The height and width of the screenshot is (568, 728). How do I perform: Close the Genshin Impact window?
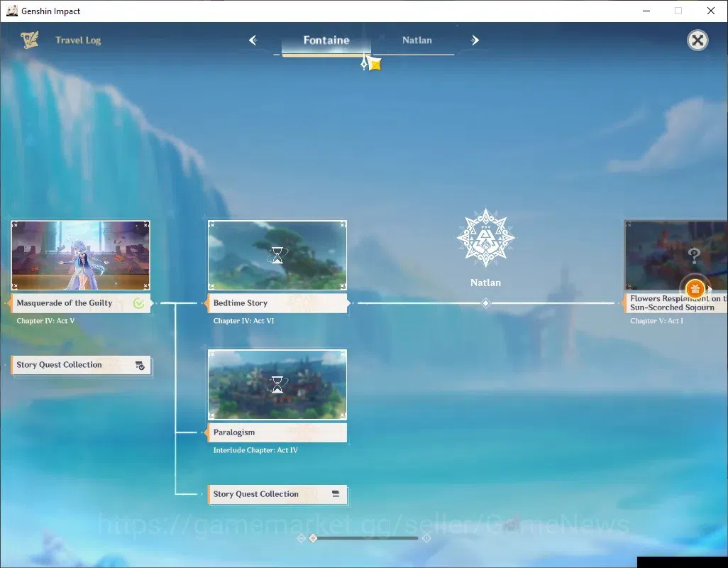click(711, 11)
